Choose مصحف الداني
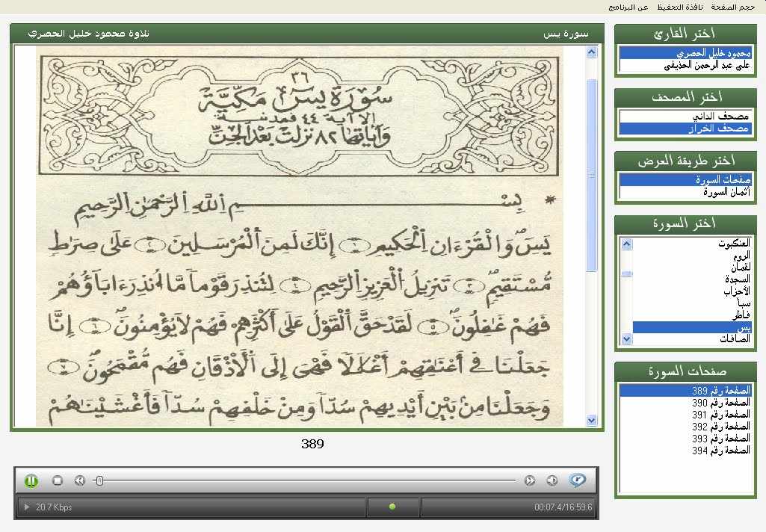 pos(685,117)
